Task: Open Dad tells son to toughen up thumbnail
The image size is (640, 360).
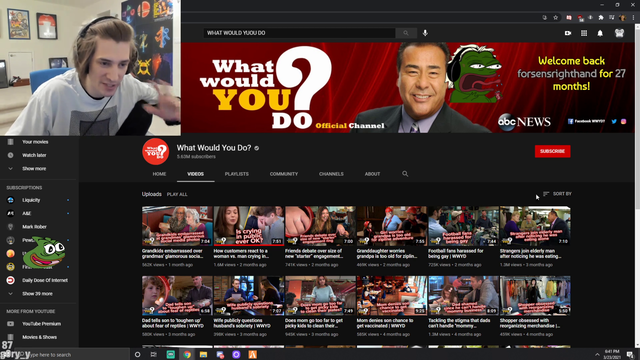Action: (x=177, y=296)
